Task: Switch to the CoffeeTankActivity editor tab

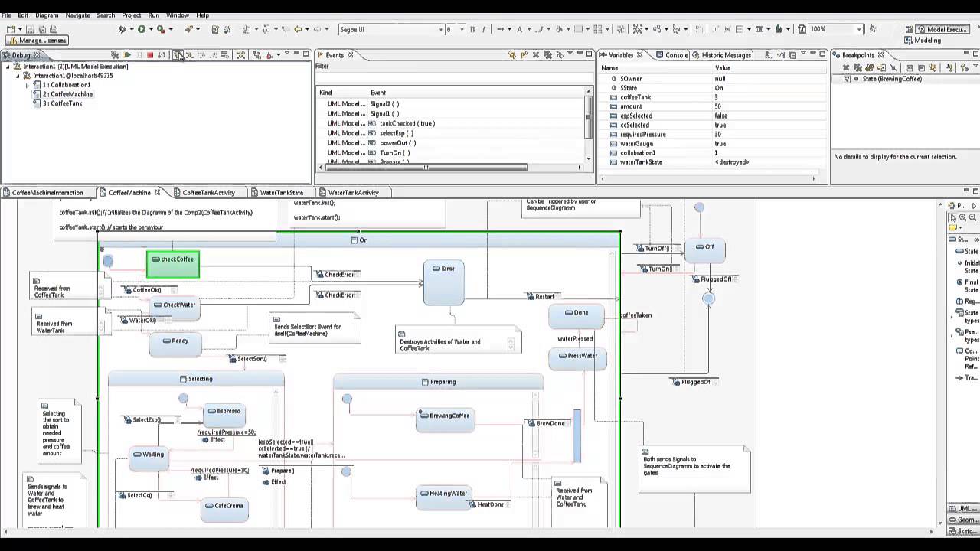Action: coord(204,193)
